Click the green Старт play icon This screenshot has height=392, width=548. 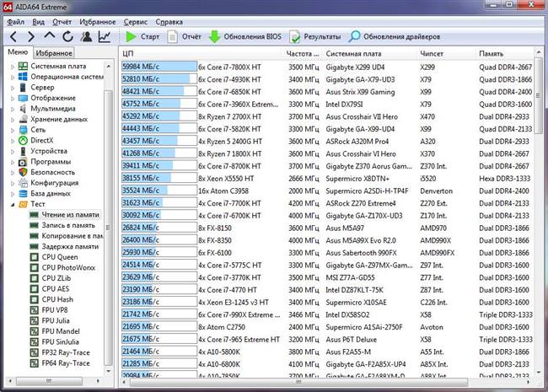[131, 36]
